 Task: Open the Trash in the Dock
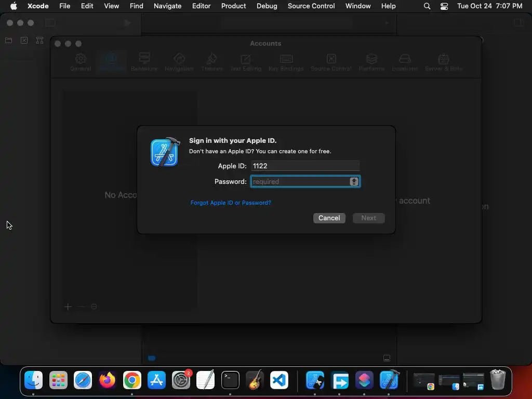498,380
